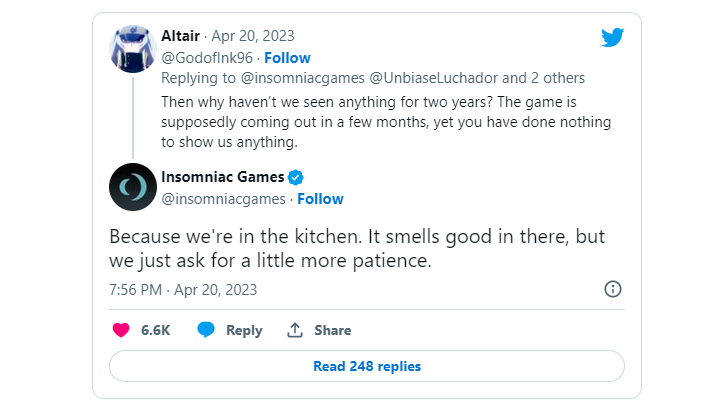Open @UnbiaseLuchador mention in reply line
Screen dimensions: 716x404
click(x=433, y=78)
